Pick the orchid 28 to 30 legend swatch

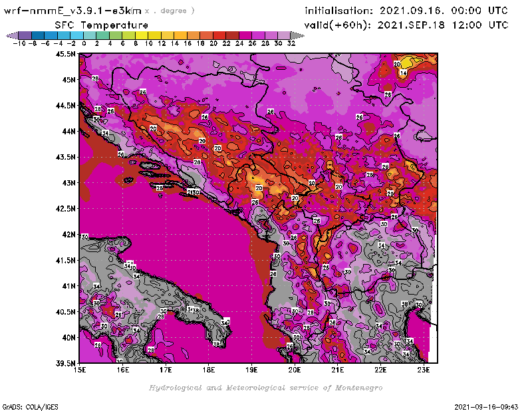point(271,35)
